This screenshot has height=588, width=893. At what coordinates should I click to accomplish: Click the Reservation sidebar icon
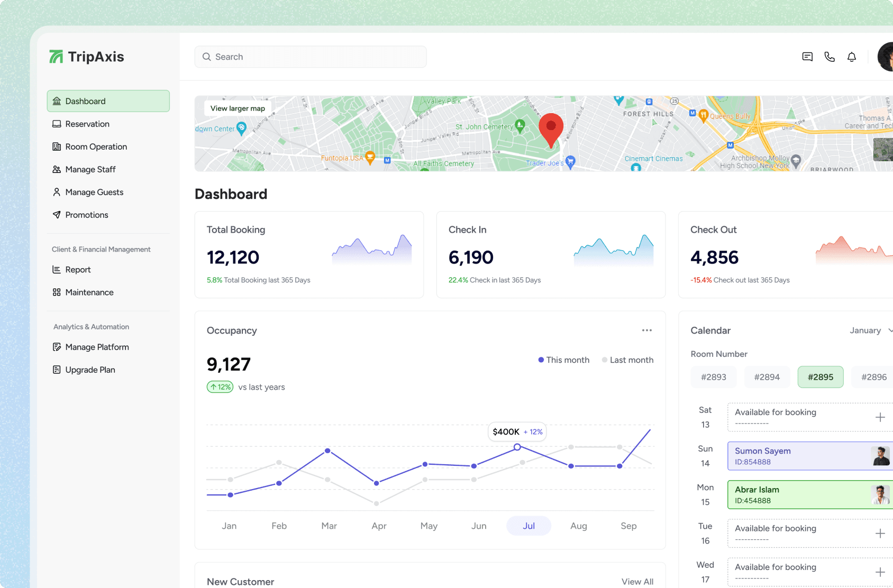[57, 124]
